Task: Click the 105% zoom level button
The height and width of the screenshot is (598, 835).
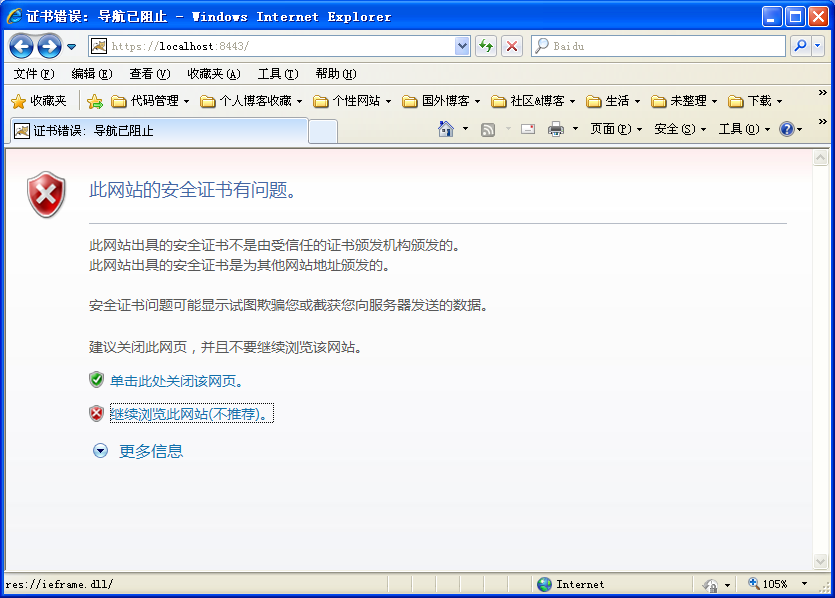Action: (768, 584)
